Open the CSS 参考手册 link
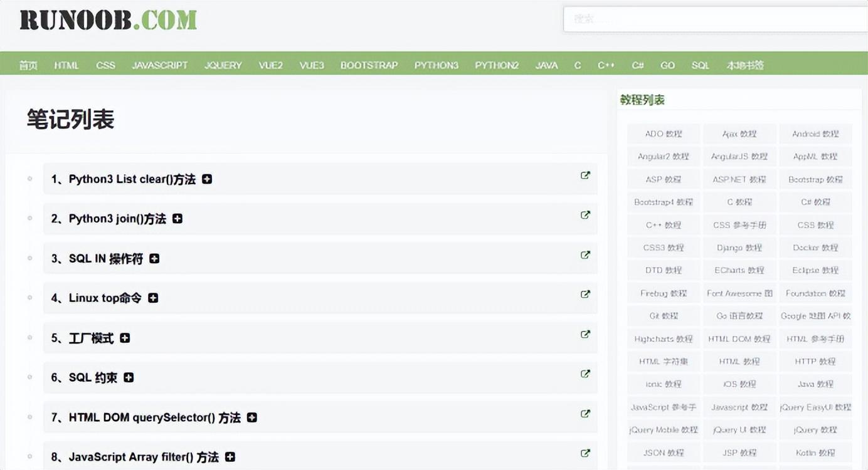868x470 pixels. click(x=739, y=225)
